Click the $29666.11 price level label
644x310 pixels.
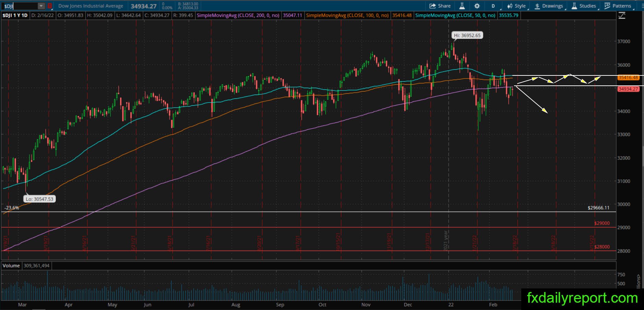[x=598, y=208]
